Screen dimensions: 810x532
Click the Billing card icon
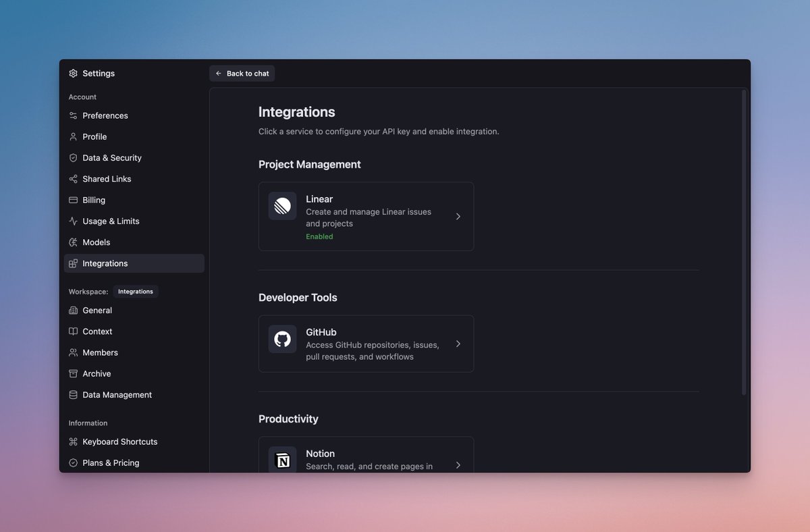74,200
